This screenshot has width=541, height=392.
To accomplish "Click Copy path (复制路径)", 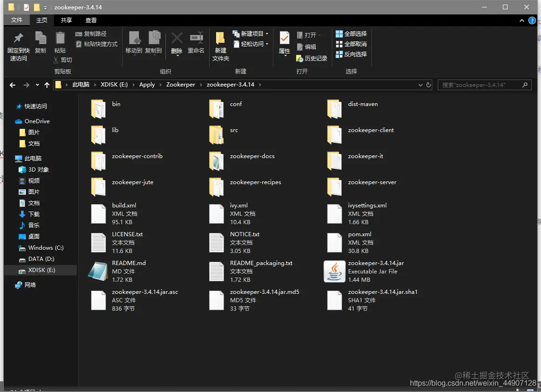I will [x=91, y=34].
